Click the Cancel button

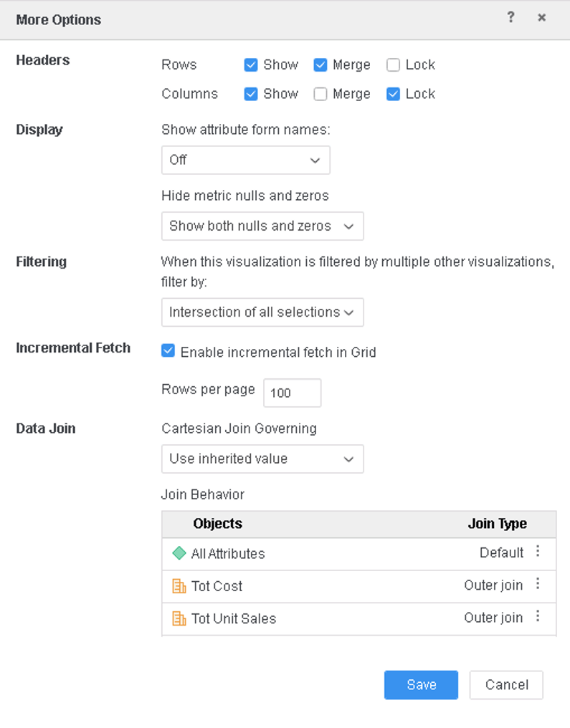click(x=506, y=685)
